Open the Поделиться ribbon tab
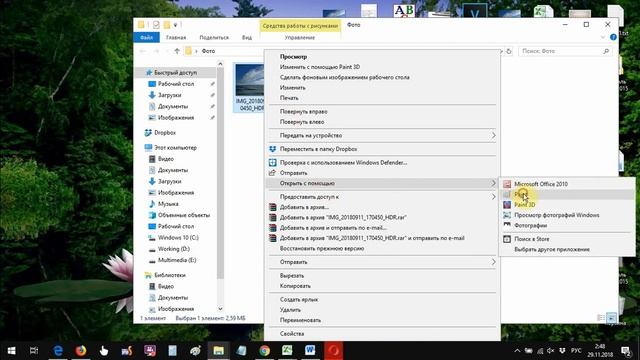 tap(214, 38)
